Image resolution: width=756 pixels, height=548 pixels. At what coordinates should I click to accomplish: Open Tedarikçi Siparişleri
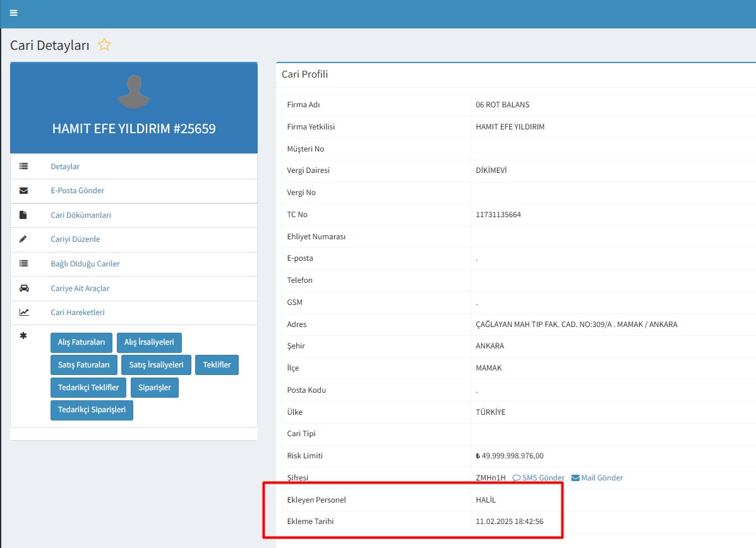[92, 410]
